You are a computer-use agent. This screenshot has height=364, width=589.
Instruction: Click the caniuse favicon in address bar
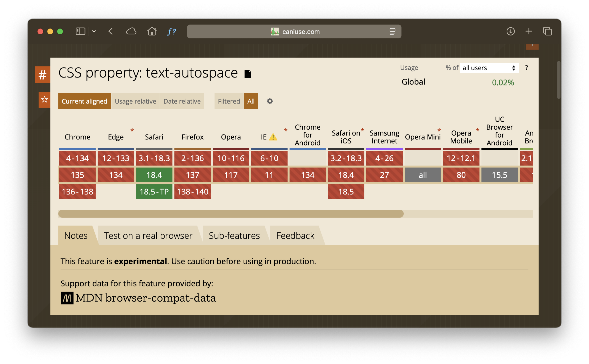[x=275, y=32]
